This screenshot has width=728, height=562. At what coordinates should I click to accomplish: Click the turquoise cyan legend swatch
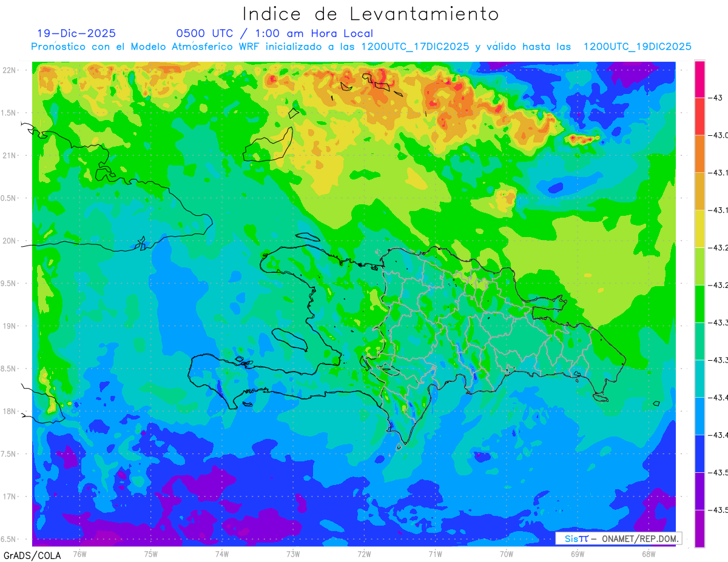tap(699, 378)
